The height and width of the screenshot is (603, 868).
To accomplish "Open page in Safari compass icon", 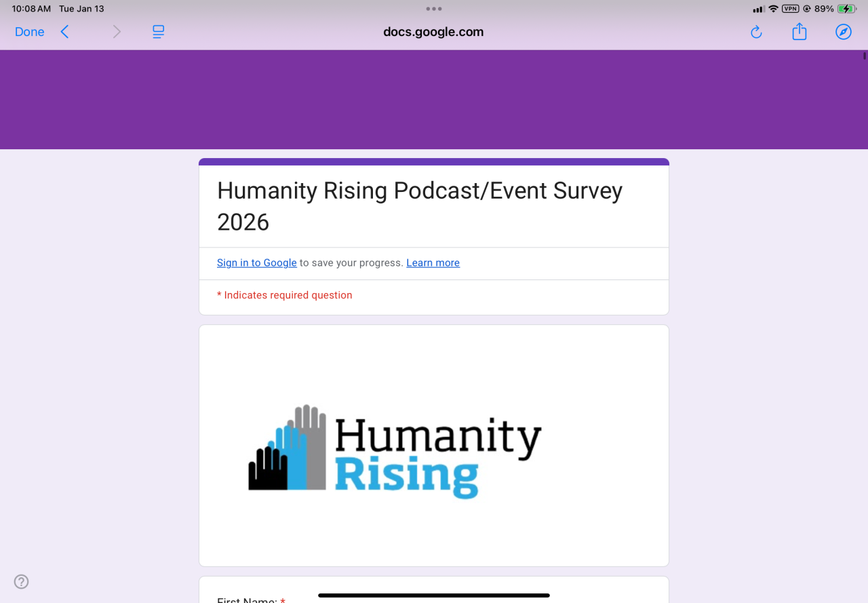I will click(844, 32).
